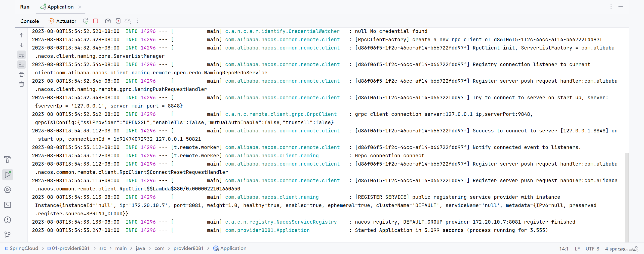Viewport: 644px width, 254px height.
Task: Change LF line separator
Action: coord(577,248)
